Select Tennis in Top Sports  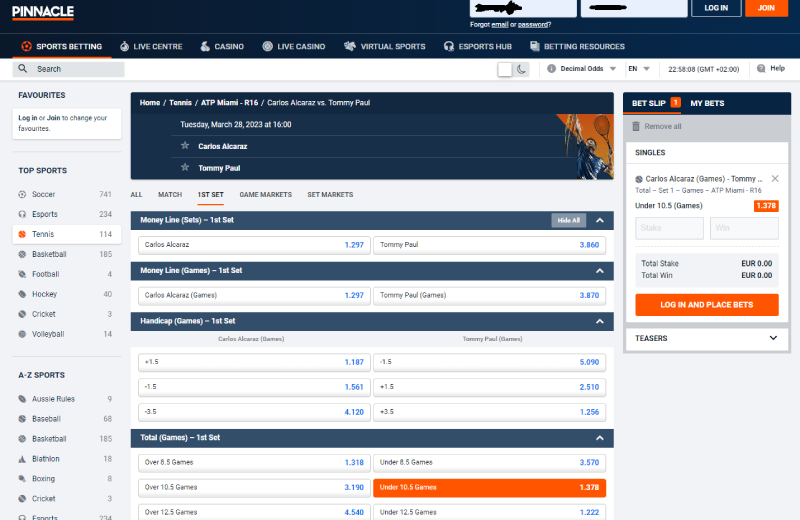tap(66, 234)
